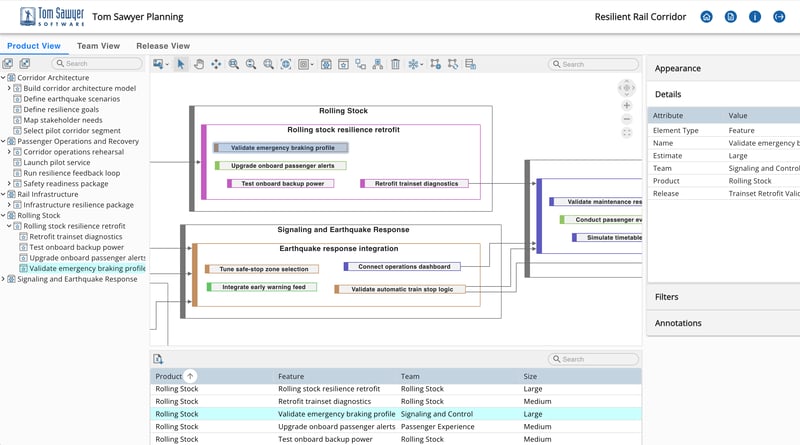Open the Filters panel section

coord(723,297)
